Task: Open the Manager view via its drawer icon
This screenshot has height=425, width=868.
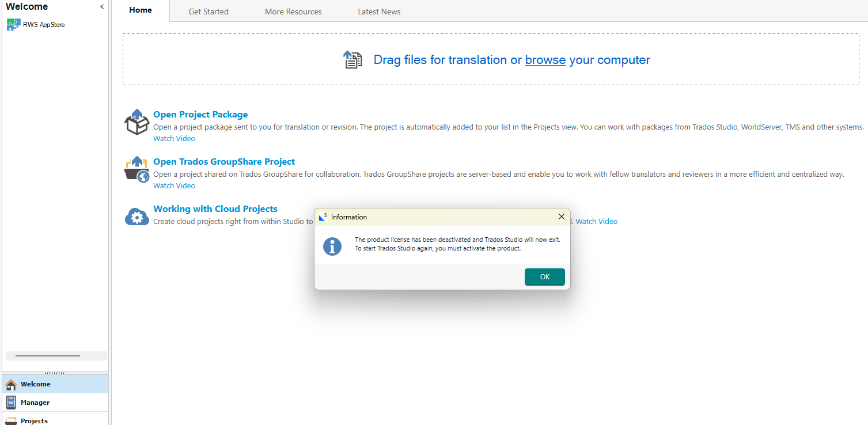Action: (x=12, y=402)
